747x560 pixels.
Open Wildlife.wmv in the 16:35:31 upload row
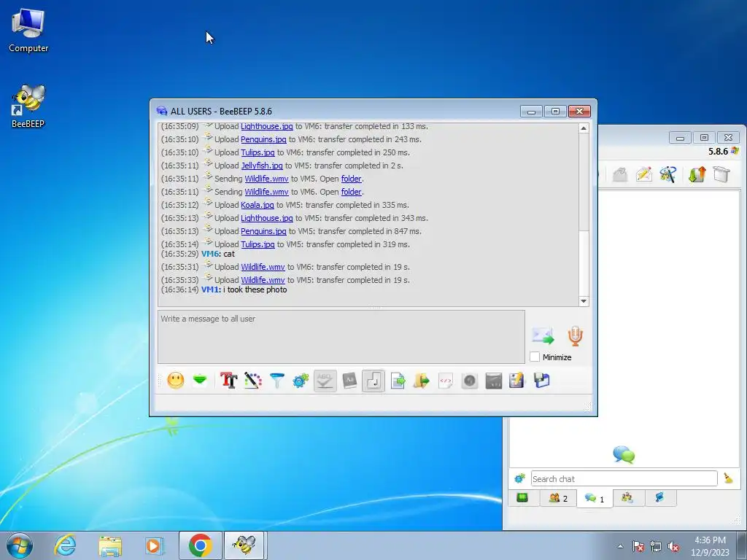tap(263, 267)
